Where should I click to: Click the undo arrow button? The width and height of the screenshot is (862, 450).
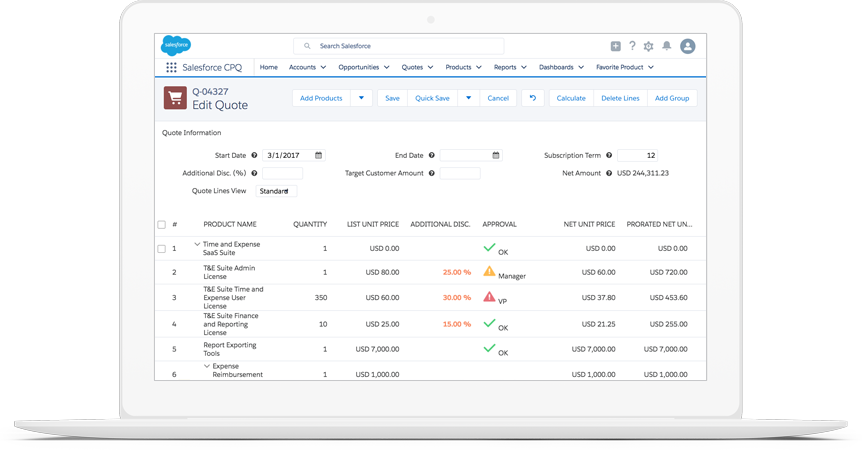(x=533, y=98)
